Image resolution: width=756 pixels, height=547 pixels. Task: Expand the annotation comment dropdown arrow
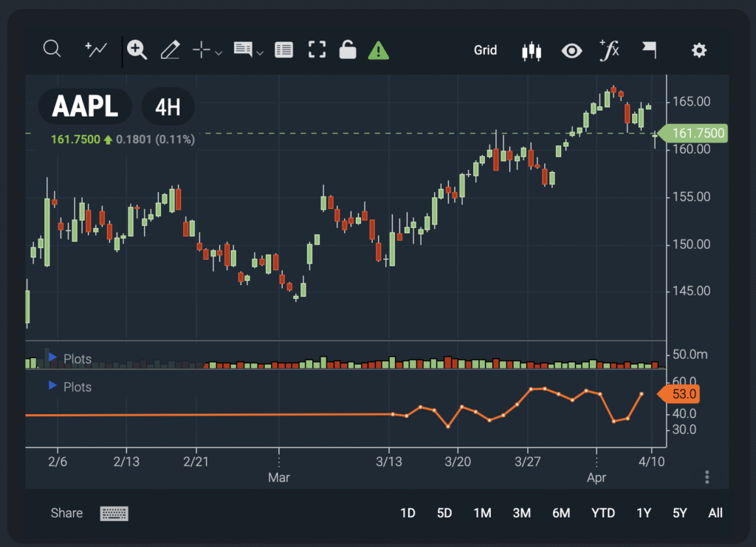click(260, 52)
